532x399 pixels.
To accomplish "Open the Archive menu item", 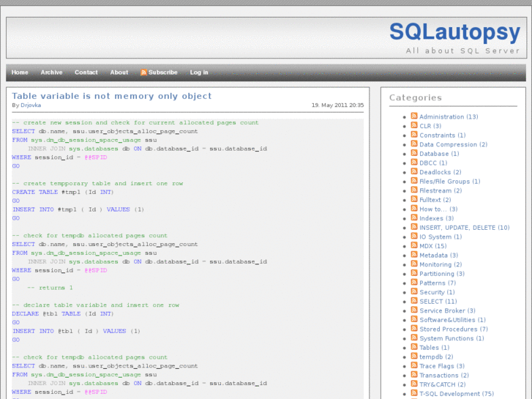I will pyautogui.click(x=51, y=72).
